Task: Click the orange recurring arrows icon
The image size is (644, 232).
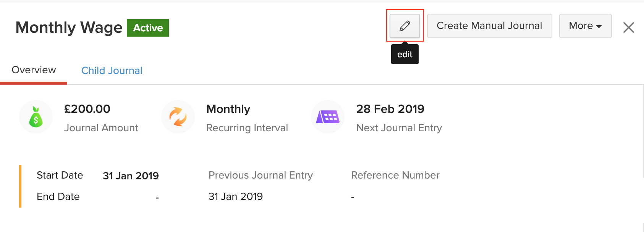Action: pyautogui.click(x=178, y=117)
